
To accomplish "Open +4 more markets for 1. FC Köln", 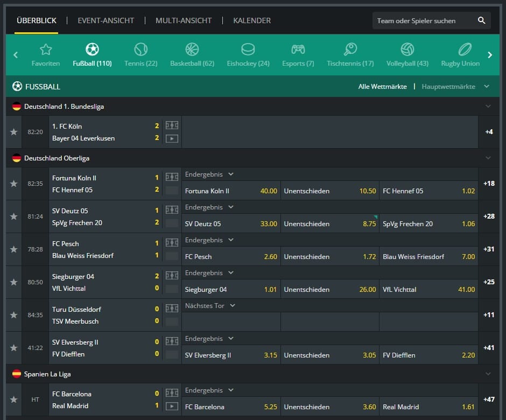I will click(489, 132).
